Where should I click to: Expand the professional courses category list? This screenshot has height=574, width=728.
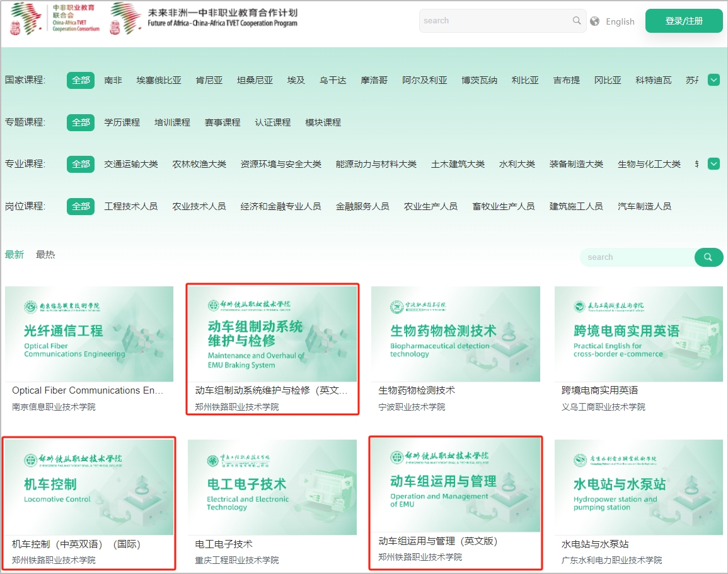click(x=714, y=164)
